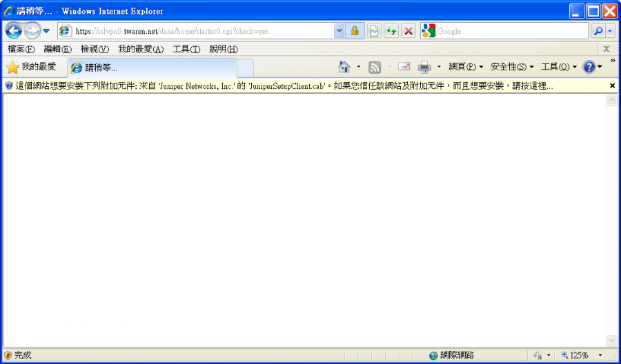Screen dimensions: 621x364
Task: Open the 工具(O) command bar dropdown
Action: (x=559, y=67)
